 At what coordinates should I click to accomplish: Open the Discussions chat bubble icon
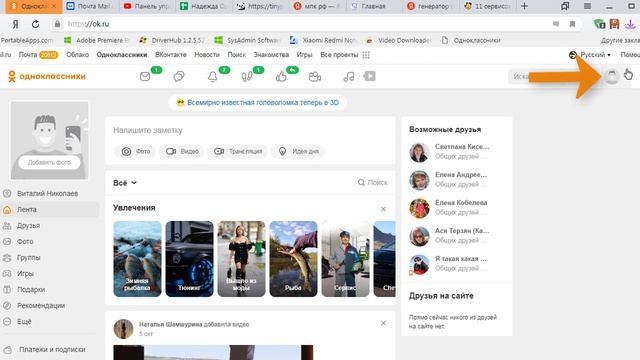pos(179,76)
